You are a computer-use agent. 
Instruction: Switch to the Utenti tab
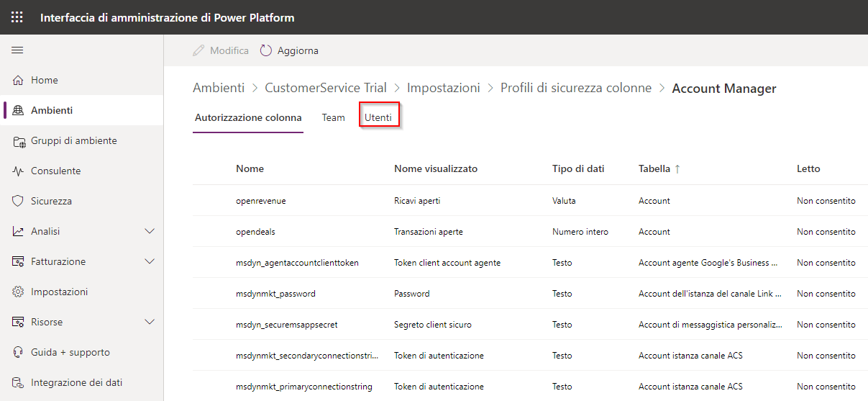378,117
